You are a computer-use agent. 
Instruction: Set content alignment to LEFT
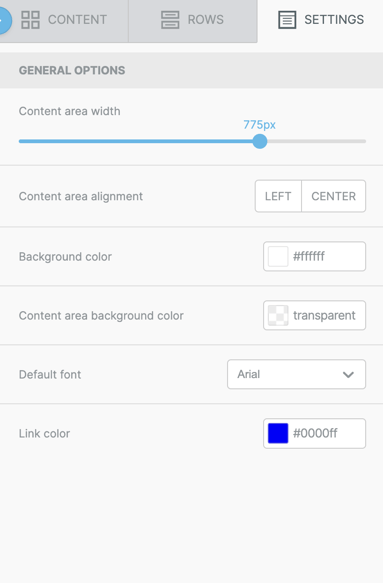coord(278,196)
